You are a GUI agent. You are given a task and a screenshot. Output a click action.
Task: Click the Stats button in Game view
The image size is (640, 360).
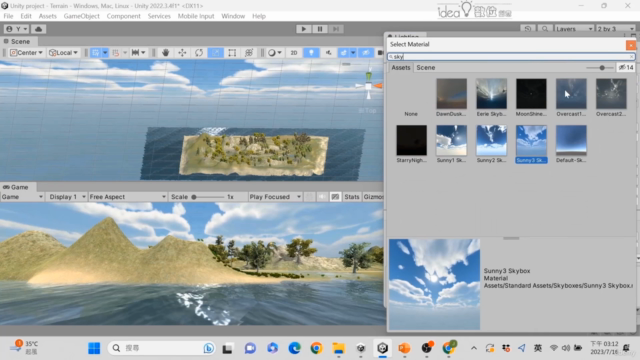pyautogui.click(x=351, y=197)
